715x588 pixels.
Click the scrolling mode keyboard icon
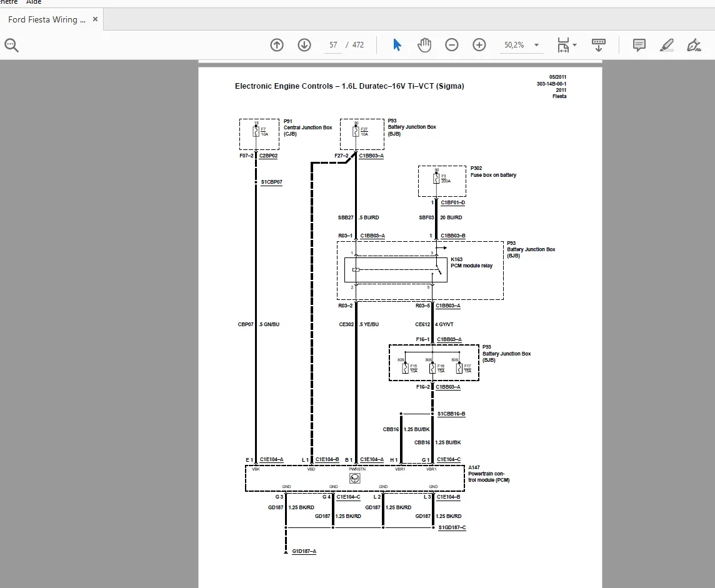click(x=598, y=44)
